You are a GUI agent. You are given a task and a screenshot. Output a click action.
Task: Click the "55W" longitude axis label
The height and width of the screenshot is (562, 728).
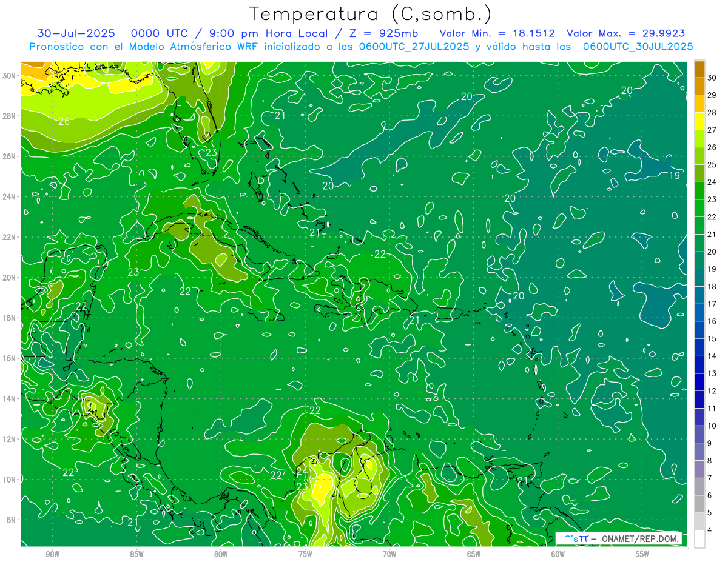click(x=642, y=555)
